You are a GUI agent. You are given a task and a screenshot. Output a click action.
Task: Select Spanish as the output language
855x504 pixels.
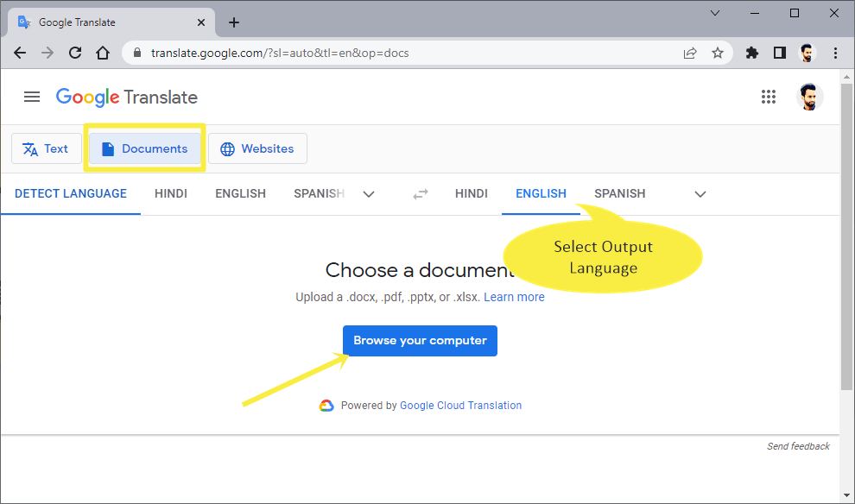tap(619, 193)
